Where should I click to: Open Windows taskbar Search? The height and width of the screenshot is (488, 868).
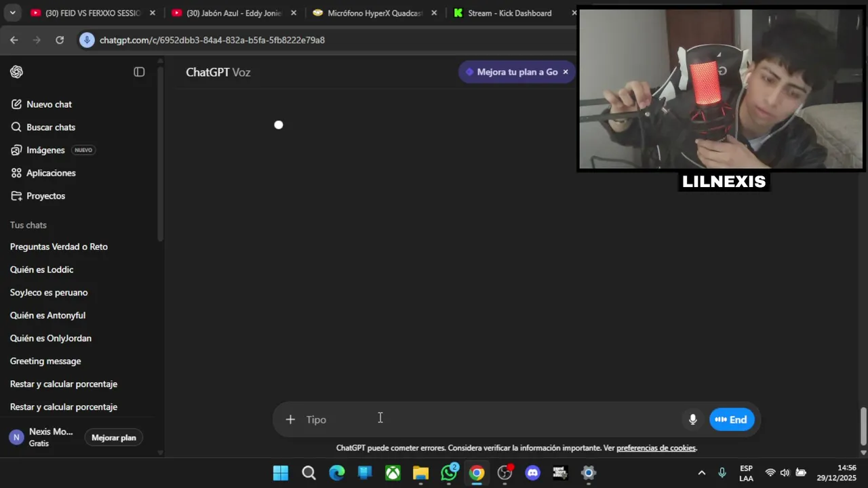[x=309, y=473]
